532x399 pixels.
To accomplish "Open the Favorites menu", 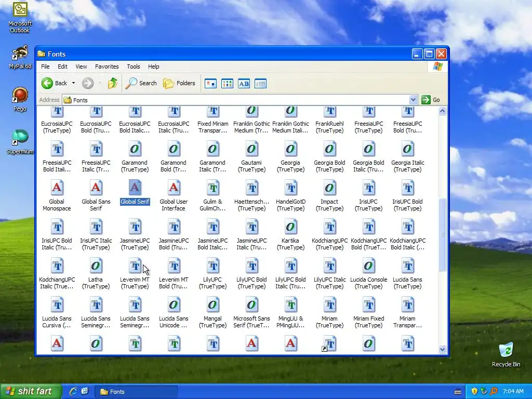I will [x=107, y=66].
